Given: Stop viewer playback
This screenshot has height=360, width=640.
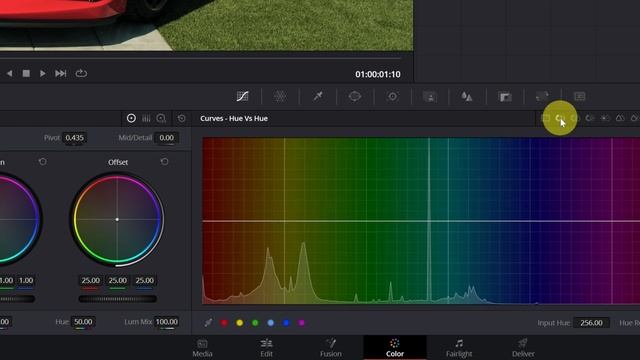Looking at the screenshot, I should [x=26, y=73].
